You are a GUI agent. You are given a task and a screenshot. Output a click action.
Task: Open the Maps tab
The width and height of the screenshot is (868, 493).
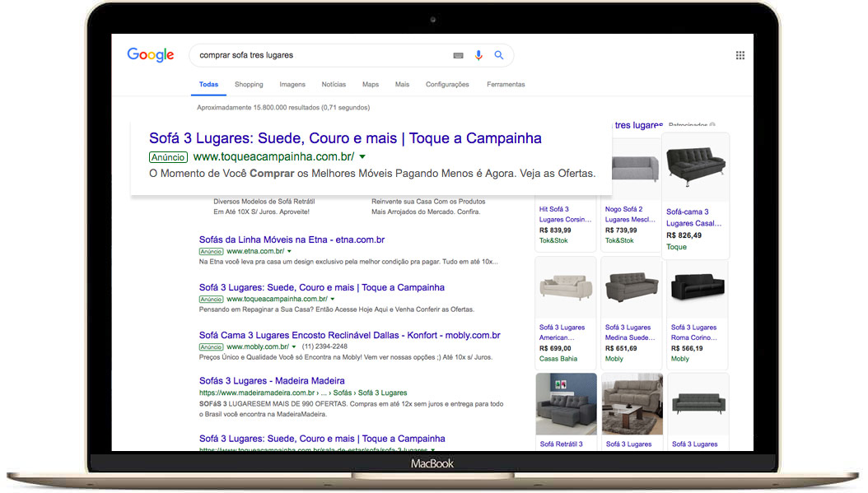coord(371,85)
